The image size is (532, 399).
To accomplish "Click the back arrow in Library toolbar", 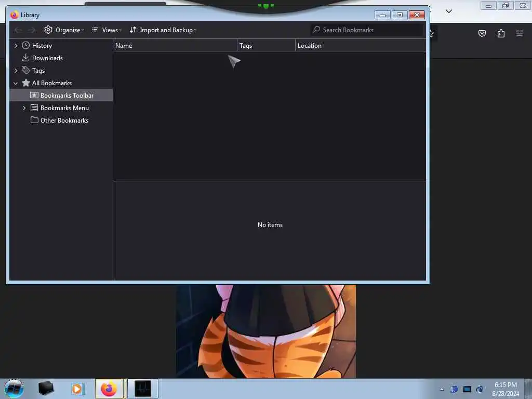I will tap(18, 30).
